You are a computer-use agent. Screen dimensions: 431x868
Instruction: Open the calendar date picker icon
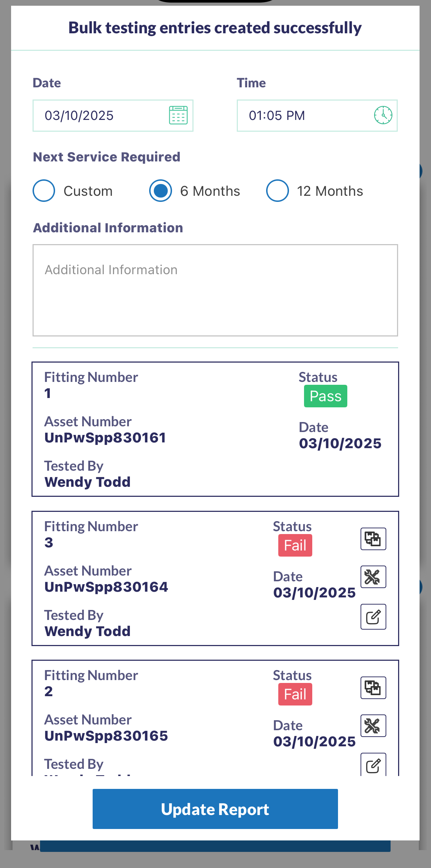point(178,115)
